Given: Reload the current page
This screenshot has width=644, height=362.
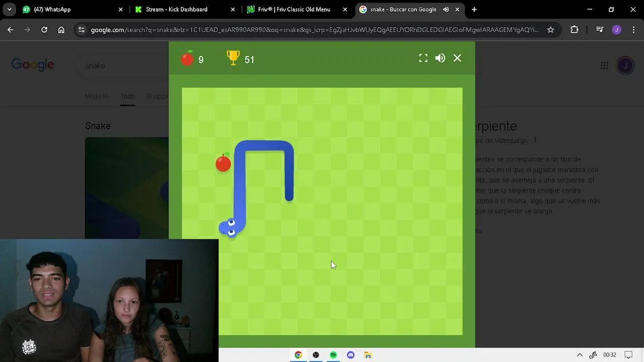Looking at the screenshot, I should 44,30.
